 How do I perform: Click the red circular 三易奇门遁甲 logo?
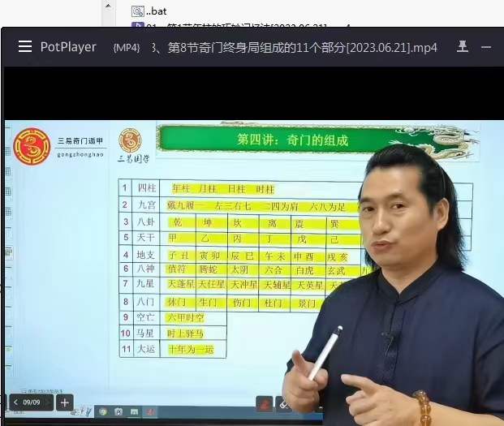(32, 146)
